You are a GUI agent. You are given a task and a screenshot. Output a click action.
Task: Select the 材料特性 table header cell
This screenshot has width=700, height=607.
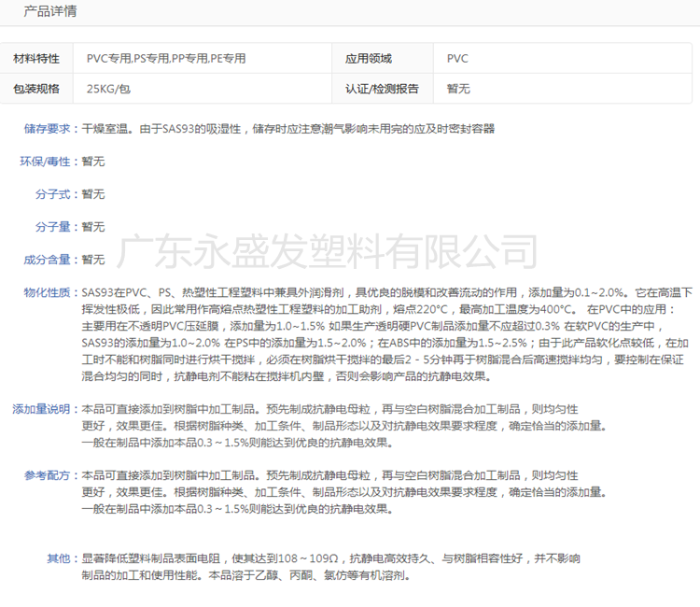pyautogui.click(x=36, y=58)
